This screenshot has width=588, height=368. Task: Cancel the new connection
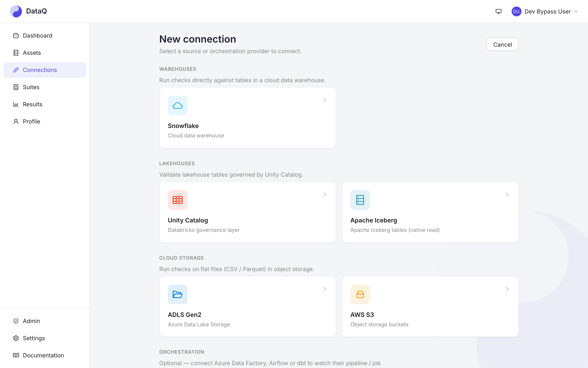click(502, 44)
